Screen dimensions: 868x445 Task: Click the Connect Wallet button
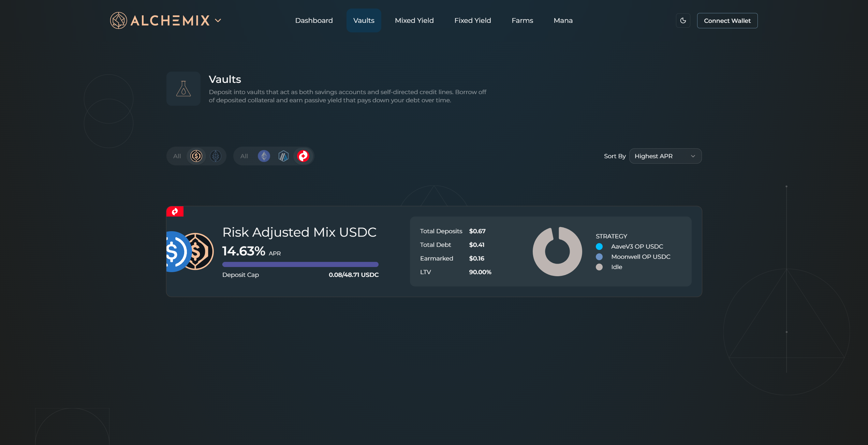pyautogui.click(x=727, y=20)
